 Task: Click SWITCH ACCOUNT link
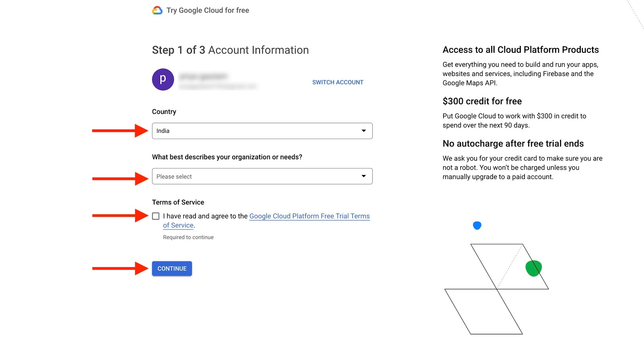pyautogui.click(x=338, y=82)
